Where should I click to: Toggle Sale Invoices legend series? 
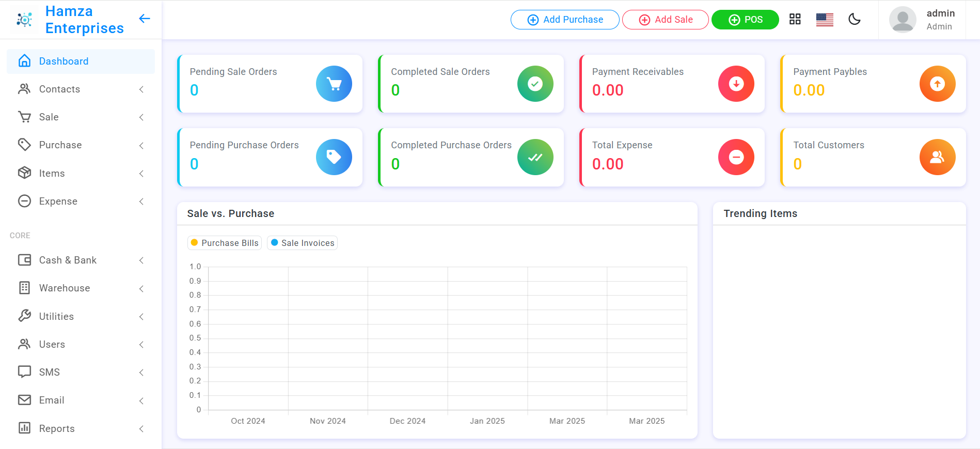[303, 243]
